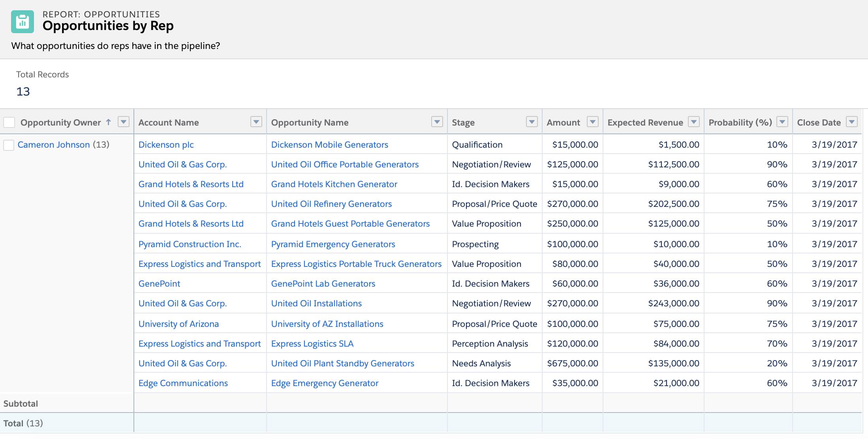Viewport: 868px width, 439px height.
Task: Select the $675,000.00 amount cell
Action: [573, 363]
